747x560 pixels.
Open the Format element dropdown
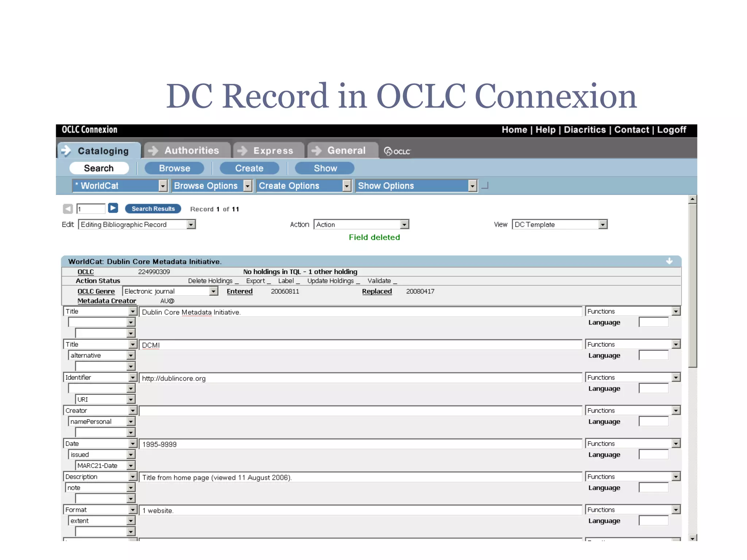coord(100,510)
